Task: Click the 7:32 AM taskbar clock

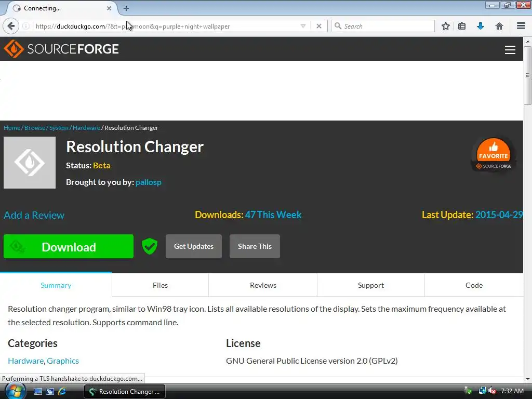Action: [512, 391]
